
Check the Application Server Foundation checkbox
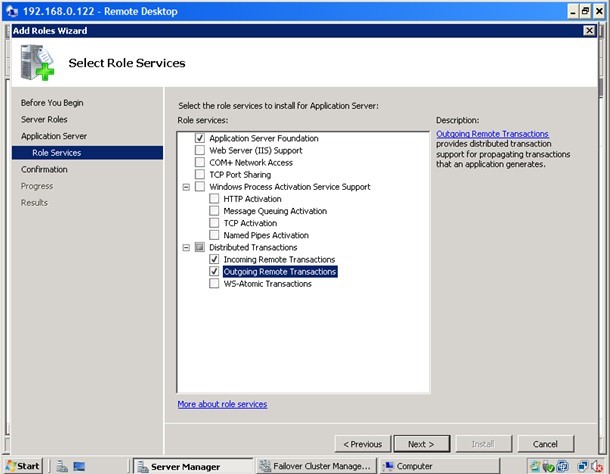pyautogui.click(x=200, y=138)
